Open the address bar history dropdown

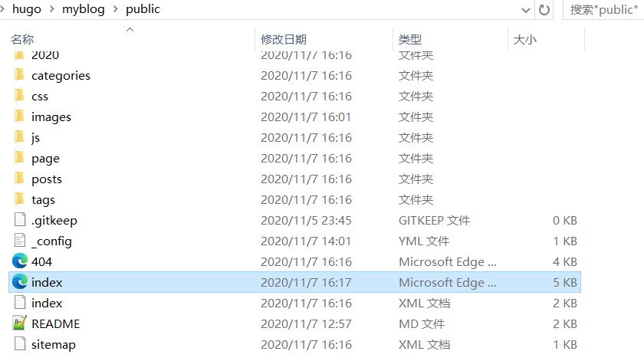click(526, 10)
